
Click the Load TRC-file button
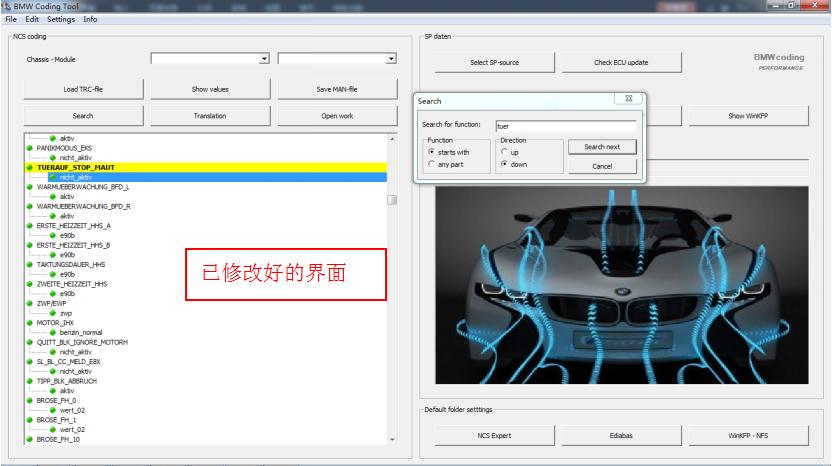(x=83, y=89)
